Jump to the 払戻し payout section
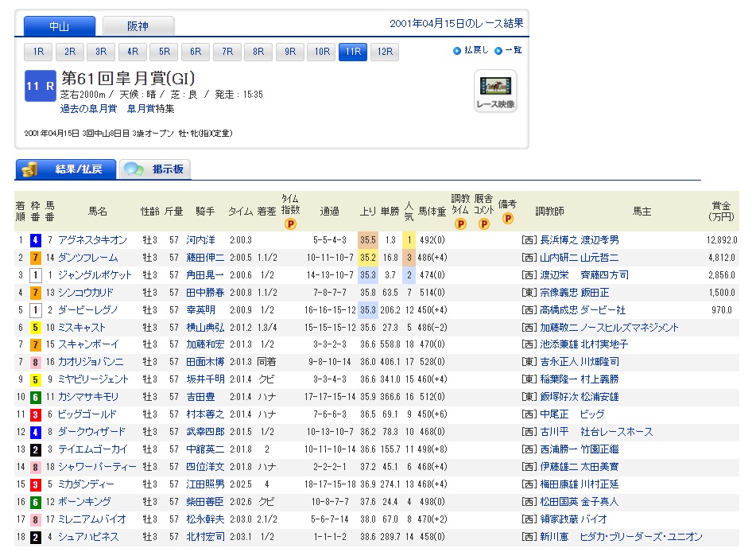This screenshot has height=552, width=756. point(476,50)
